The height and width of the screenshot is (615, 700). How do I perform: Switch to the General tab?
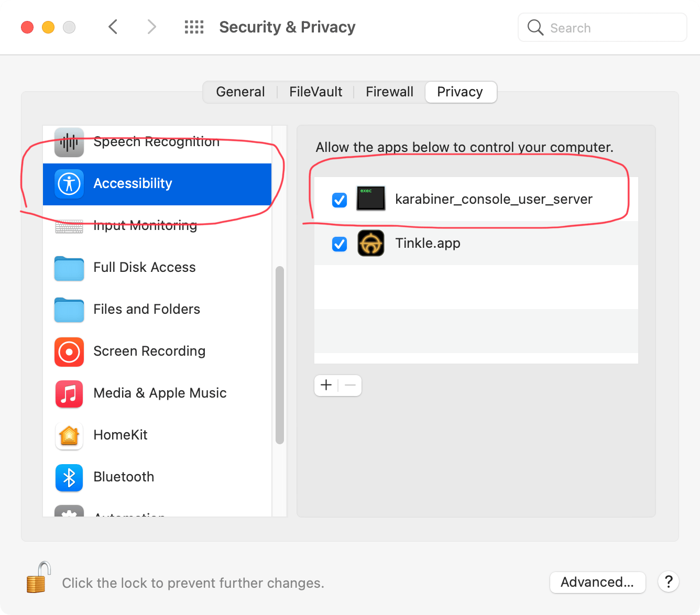[240, 92]
